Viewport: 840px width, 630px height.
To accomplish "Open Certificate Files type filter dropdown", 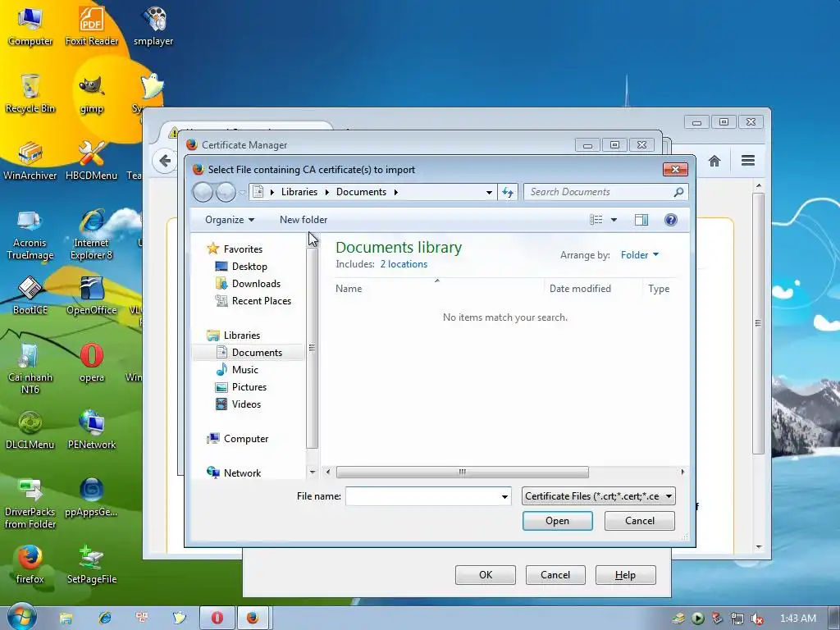I will pyautogui.click(x=598, y=496).
